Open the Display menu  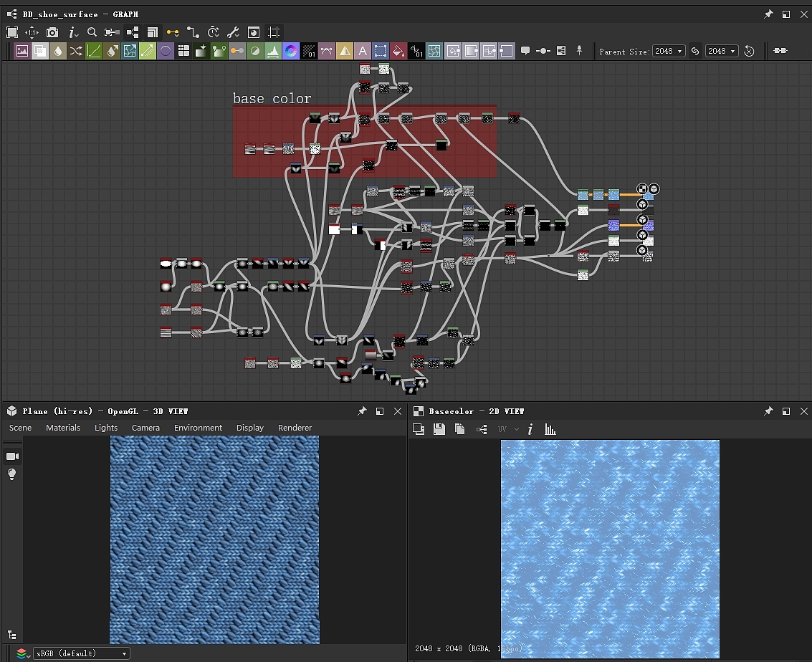(x=250, y=428)
